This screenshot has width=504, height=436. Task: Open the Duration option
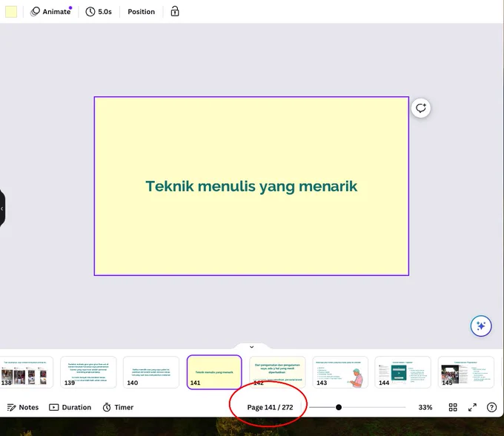(x=70, y=407)
